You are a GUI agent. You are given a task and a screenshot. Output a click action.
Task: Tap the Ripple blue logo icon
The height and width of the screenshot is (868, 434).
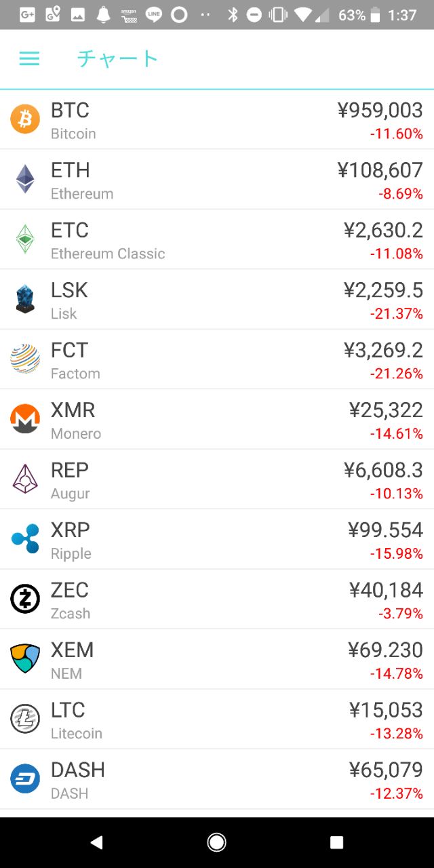tap(25, 539)
